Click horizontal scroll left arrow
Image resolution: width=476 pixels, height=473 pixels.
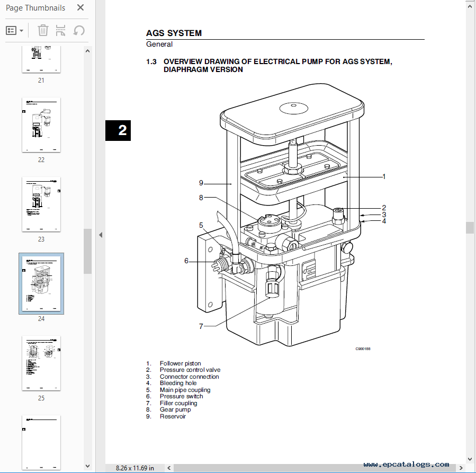169,468
